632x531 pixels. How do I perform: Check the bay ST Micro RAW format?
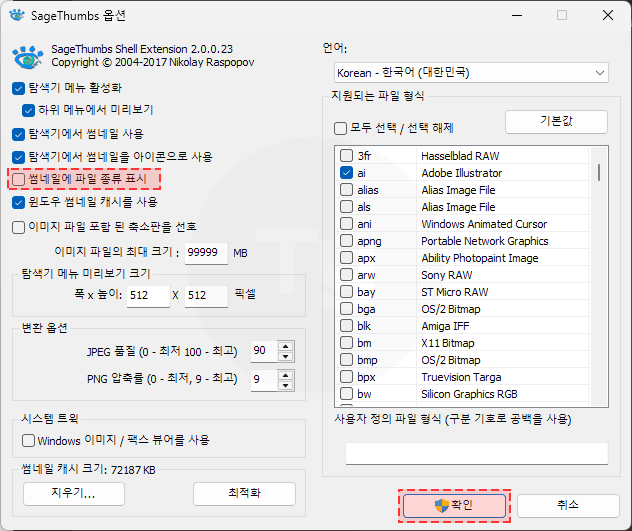346,292
